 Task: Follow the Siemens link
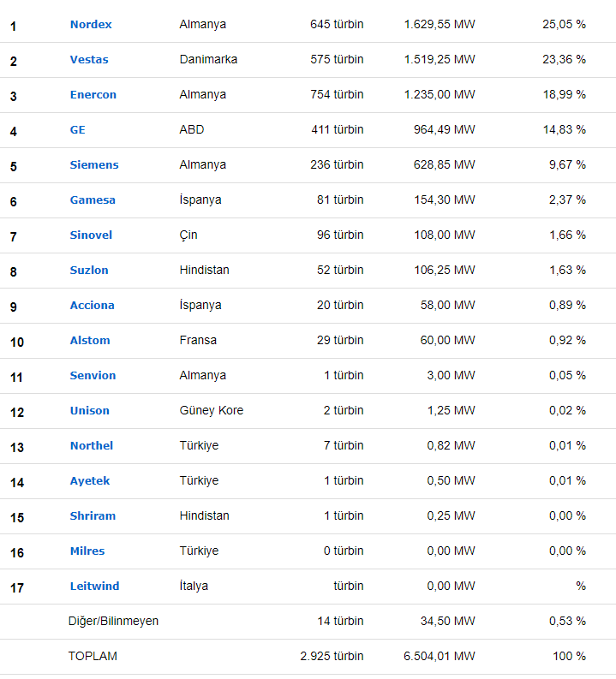click(94, 165)
